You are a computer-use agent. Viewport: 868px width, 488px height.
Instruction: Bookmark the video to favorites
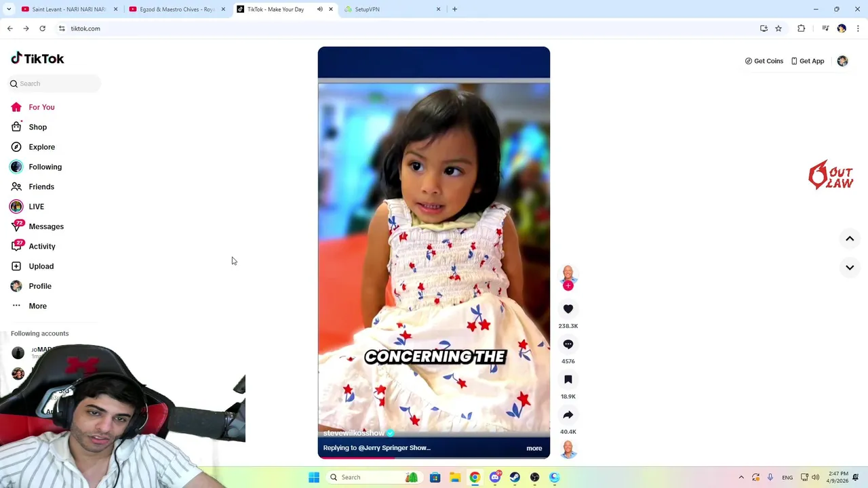pos(568,380)
